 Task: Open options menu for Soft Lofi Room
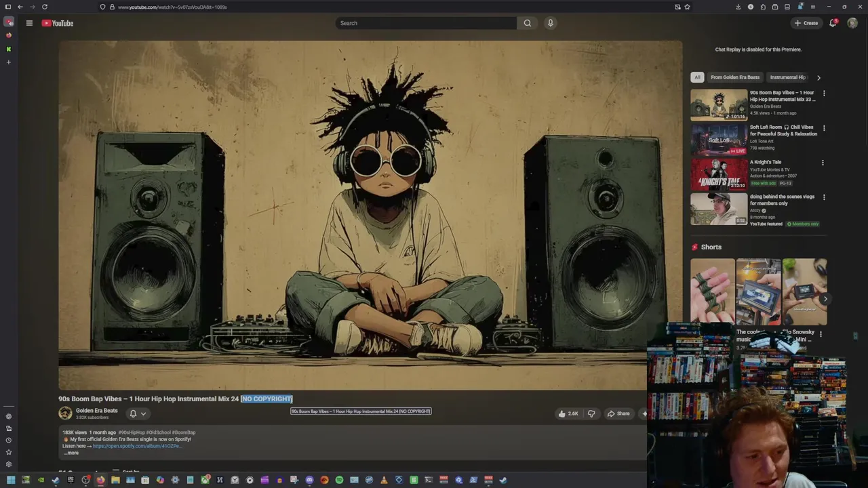pyautogui.click(x=824, y=128)
